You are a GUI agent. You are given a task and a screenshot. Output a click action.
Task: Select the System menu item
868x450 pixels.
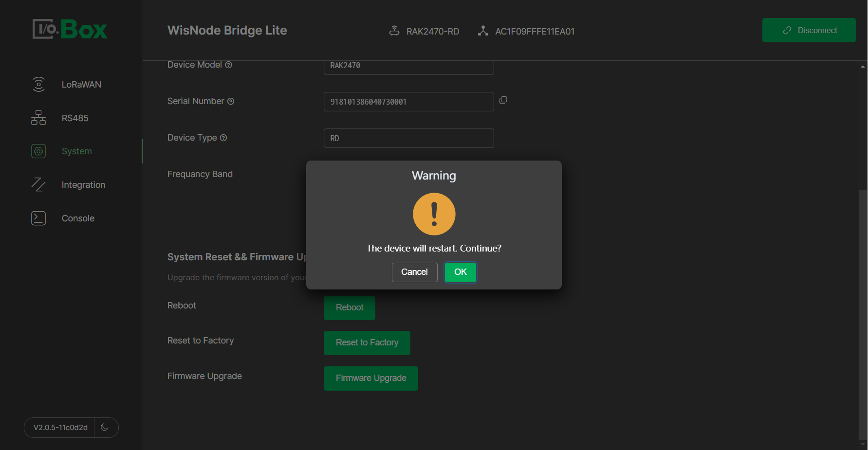coord(76,151)
